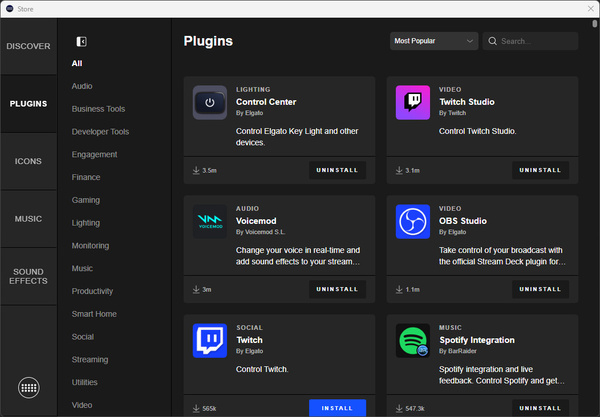This screenshot has height=417, width=600.
Task: Click Voicemod download count icon
Action: tap(196, 289)
